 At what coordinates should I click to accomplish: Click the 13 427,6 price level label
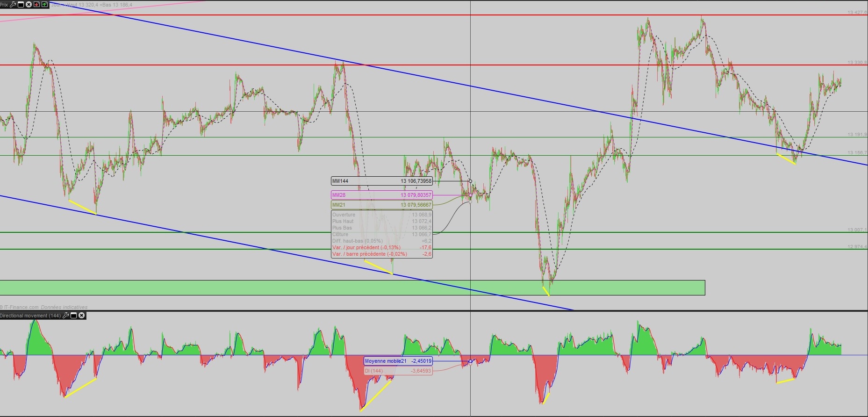(857, 13)
